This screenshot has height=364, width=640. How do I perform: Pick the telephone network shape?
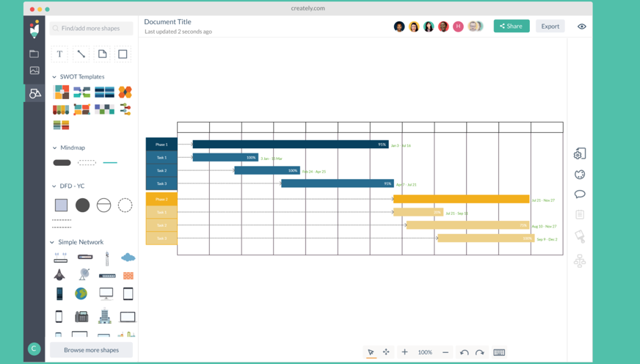click(81, 316)
